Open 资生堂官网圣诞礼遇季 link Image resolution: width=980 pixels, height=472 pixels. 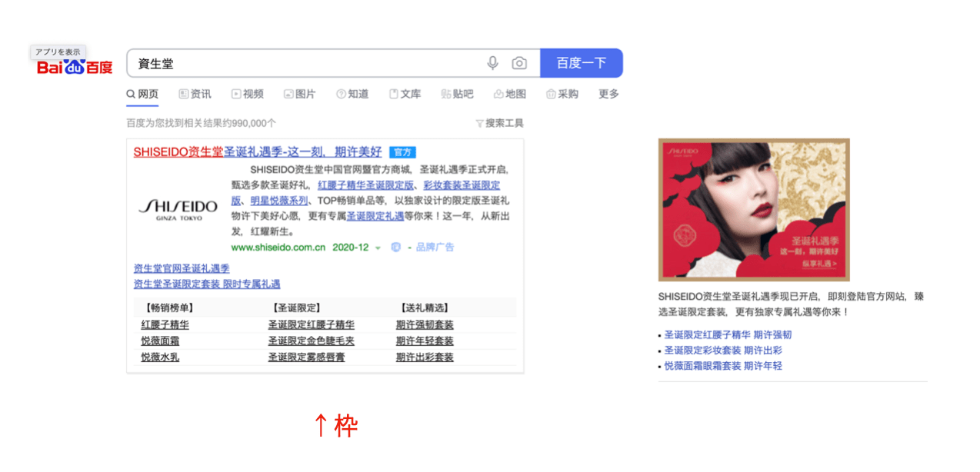coord(182,268)
